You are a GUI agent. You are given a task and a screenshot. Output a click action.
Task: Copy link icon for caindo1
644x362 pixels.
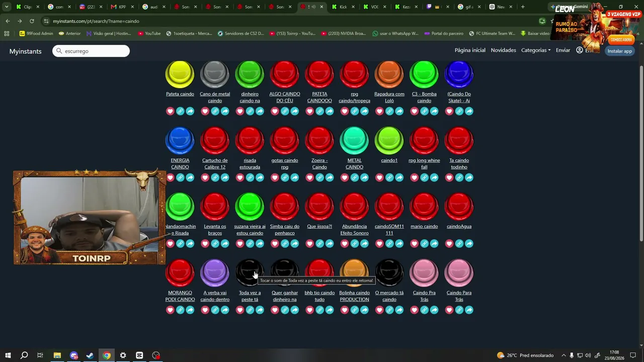pyautogui.click(x=389, y=177)
